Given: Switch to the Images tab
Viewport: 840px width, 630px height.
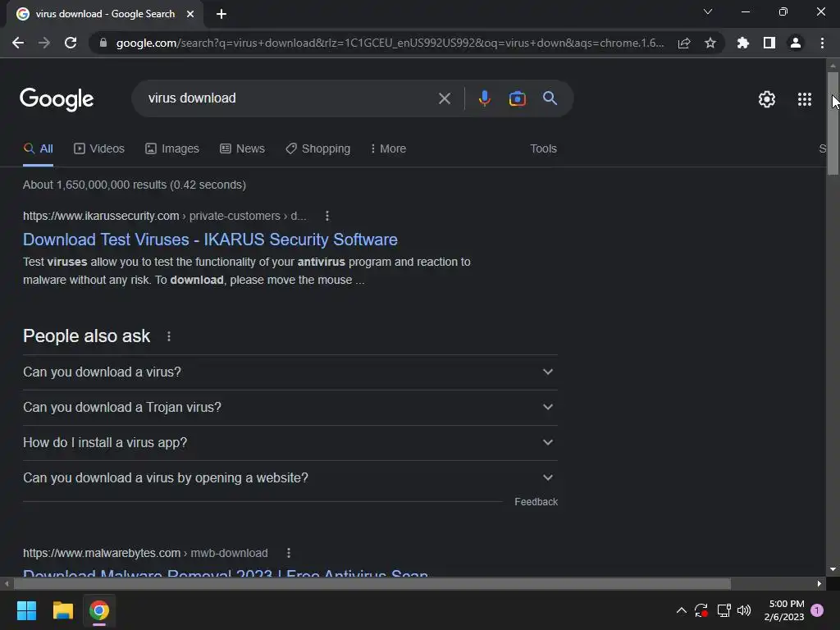Looking at the screenshot, I should 172,149.
